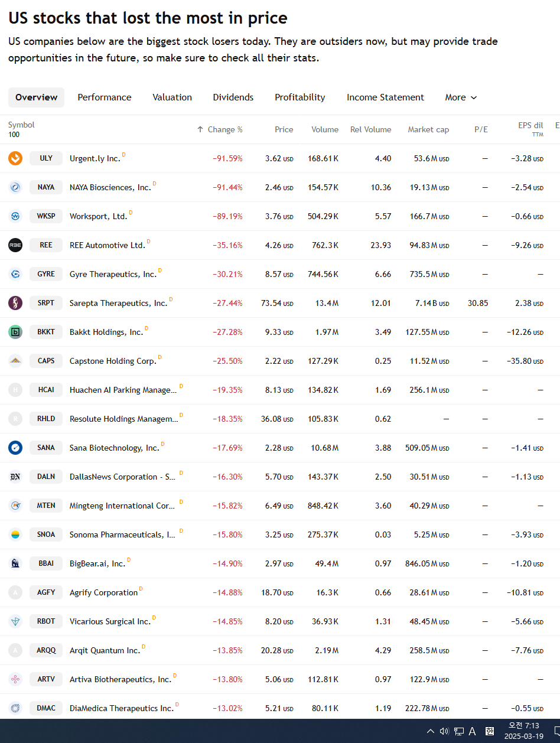Open the taskbar notification center icon
Screen dimensions: 560x743
point(557,731)
